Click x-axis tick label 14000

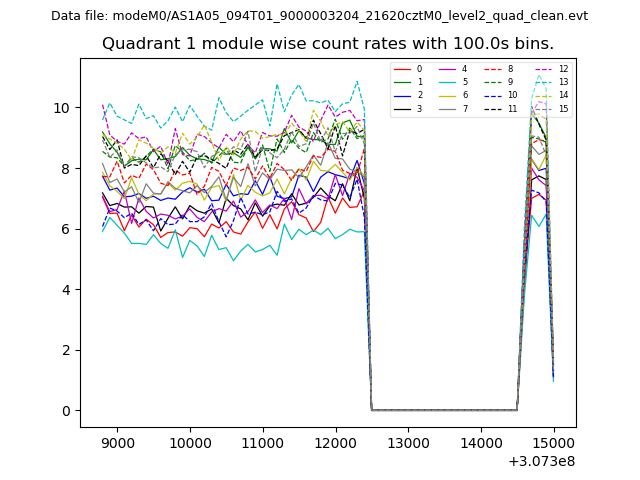click(480, 443)
